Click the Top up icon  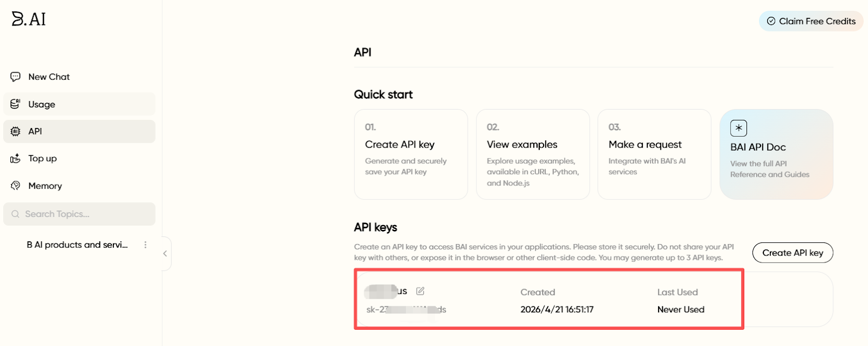[x=16, y=158]
